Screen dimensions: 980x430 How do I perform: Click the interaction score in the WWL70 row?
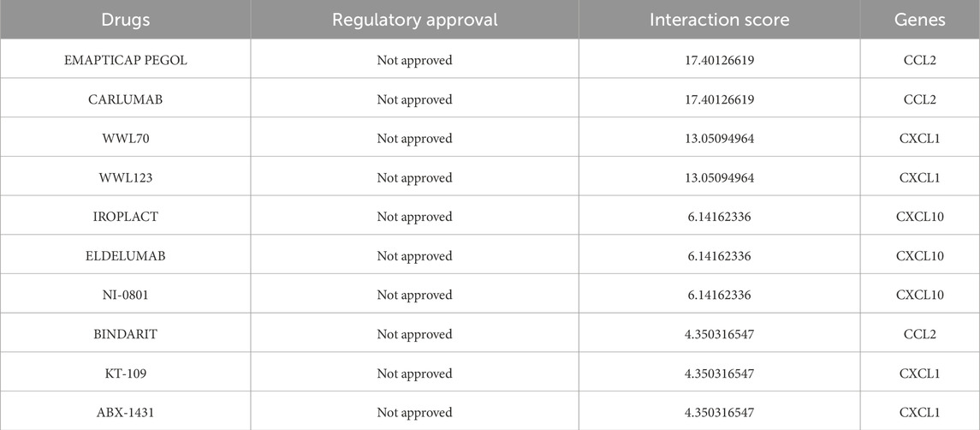tap(719, 139)
